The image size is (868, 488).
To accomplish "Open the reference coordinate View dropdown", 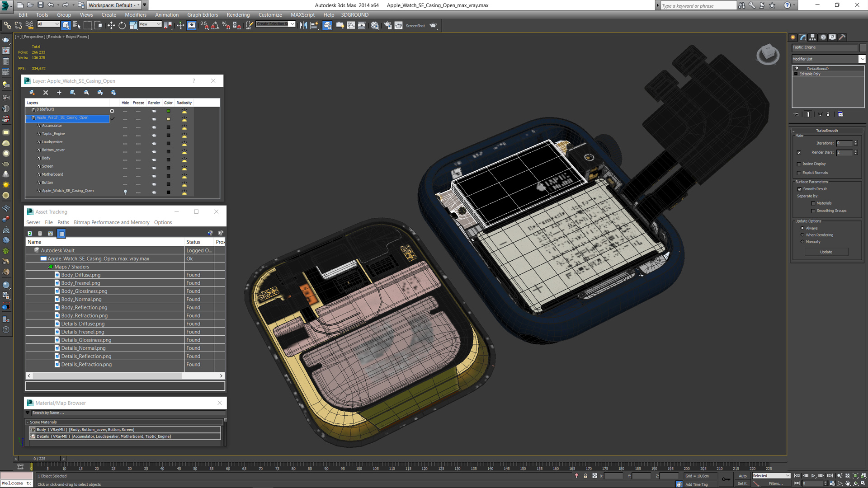I will click(150, 24).
